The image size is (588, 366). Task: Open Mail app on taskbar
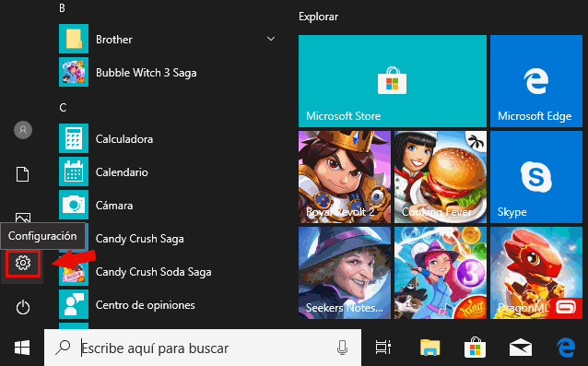click(520, 348)
